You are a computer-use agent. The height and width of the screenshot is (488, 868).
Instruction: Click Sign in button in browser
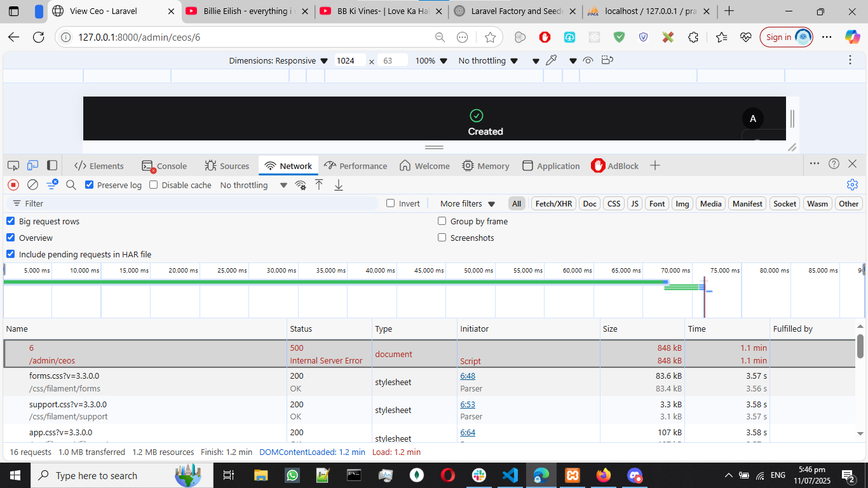pos(786,37)
